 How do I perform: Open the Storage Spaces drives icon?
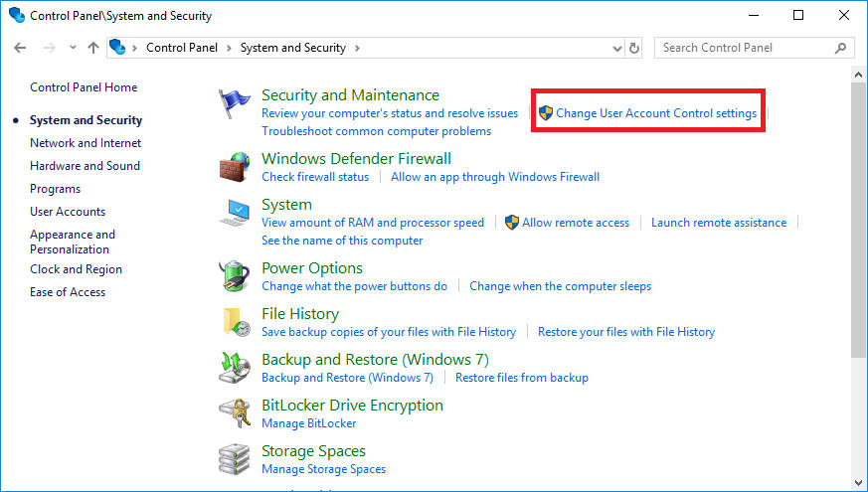235,459
